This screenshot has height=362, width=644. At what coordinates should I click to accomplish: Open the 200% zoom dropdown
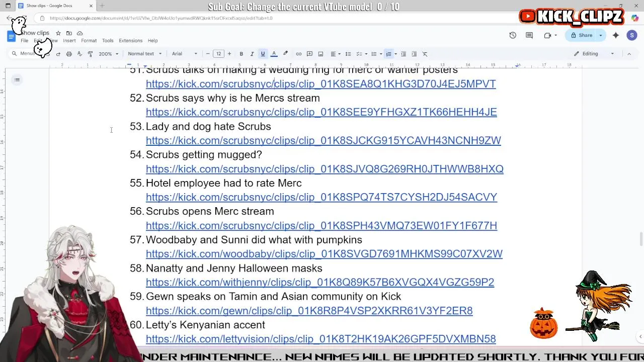(x=109, y=54)
